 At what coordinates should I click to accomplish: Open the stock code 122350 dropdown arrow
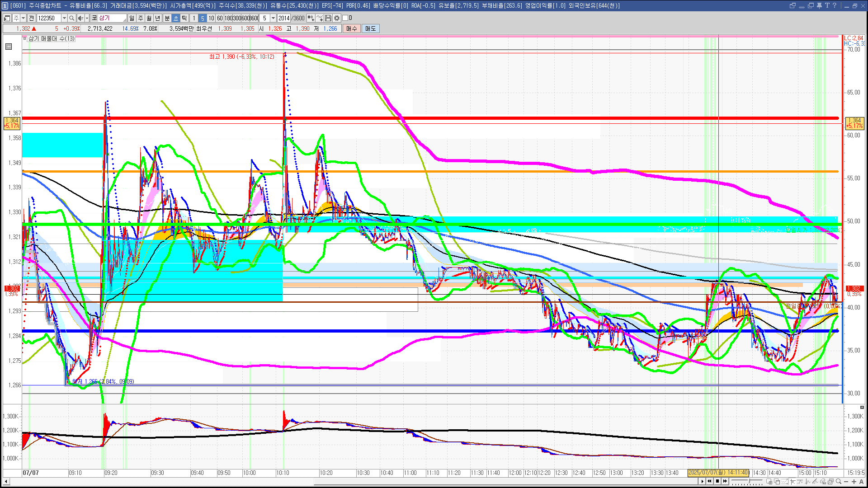point(64,18)
